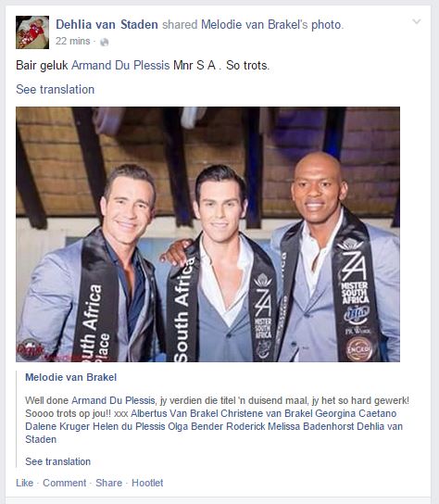
Task: Open the post options chevron dropdown
Action: click(417, 21)
